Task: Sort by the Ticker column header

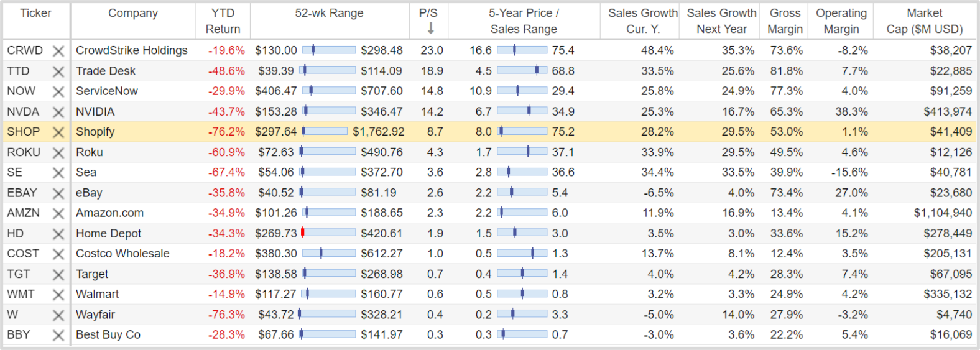Action: pyautogui.click(x=35, y=13)
